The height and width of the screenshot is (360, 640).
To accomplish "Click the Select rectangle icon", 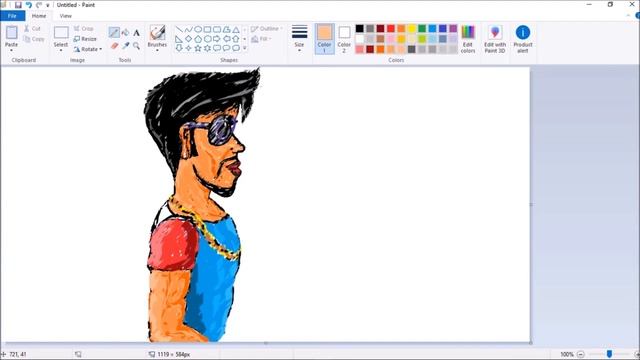I will (x=61, y=33).
